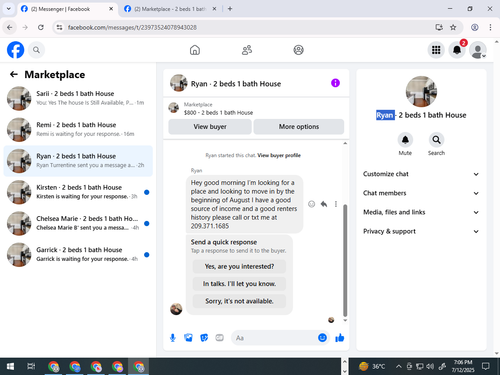Go to Home feed icon
Image resolution: width=500 pixels, height=375 pixels.
[195, 50]
